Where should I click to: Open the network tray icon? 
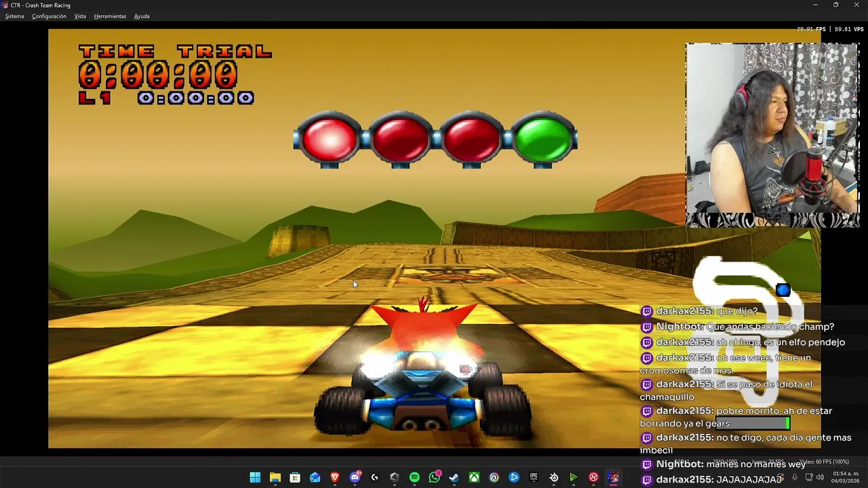pos(809,478)
